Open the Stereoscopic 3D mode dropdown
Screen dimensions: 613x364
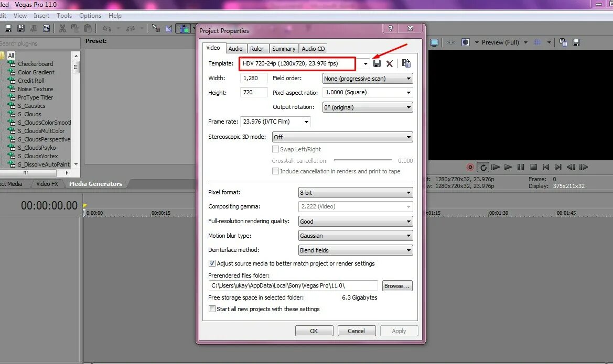(342, 137)
